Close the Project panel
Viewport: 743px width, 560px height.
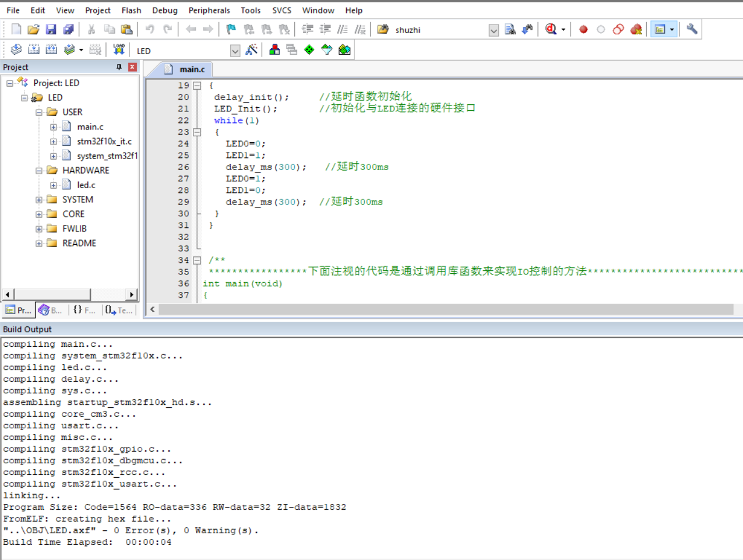(132, 67)
